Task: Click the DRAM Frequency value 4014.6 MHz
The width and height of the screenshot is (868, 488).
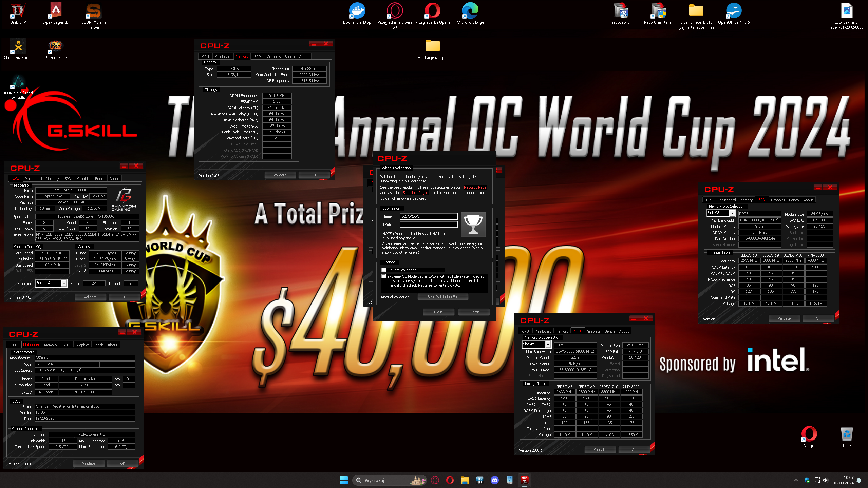Action: (277, 96)
